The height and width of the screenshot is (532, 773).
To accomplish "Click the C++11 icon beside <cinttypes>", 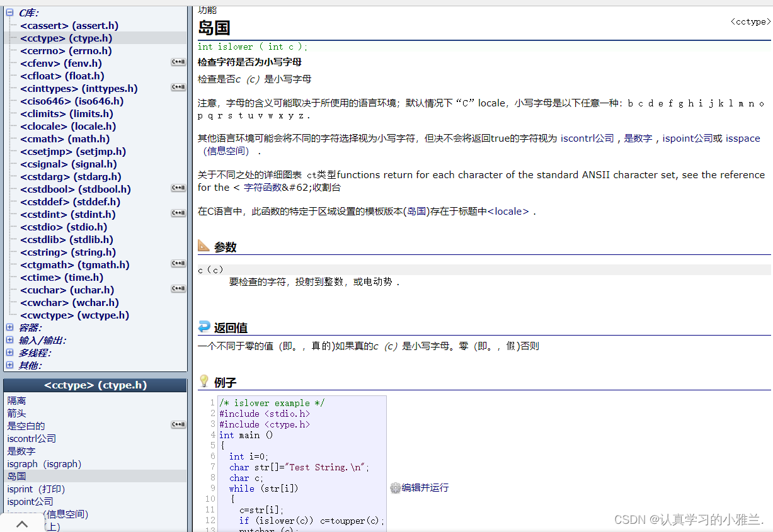I will tap(178, 88).
